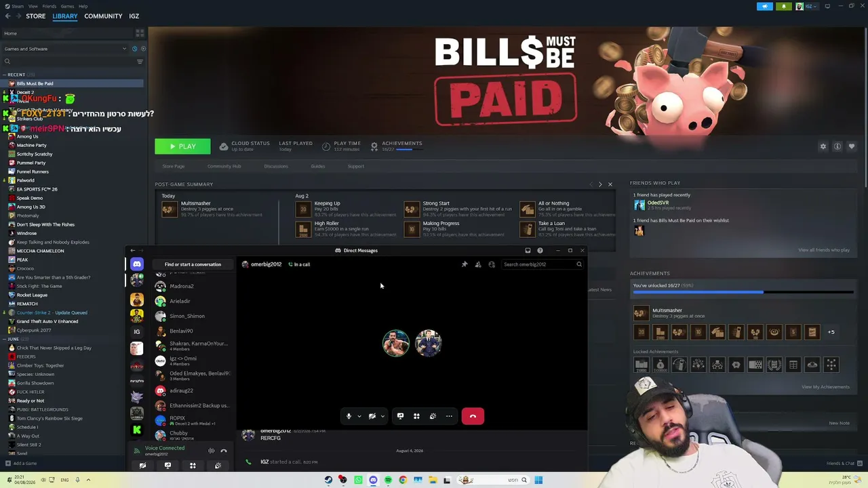Viewport: 868px width, 488px height.
Task: End the Discord call with red button
Action: (x=473, y=416)
